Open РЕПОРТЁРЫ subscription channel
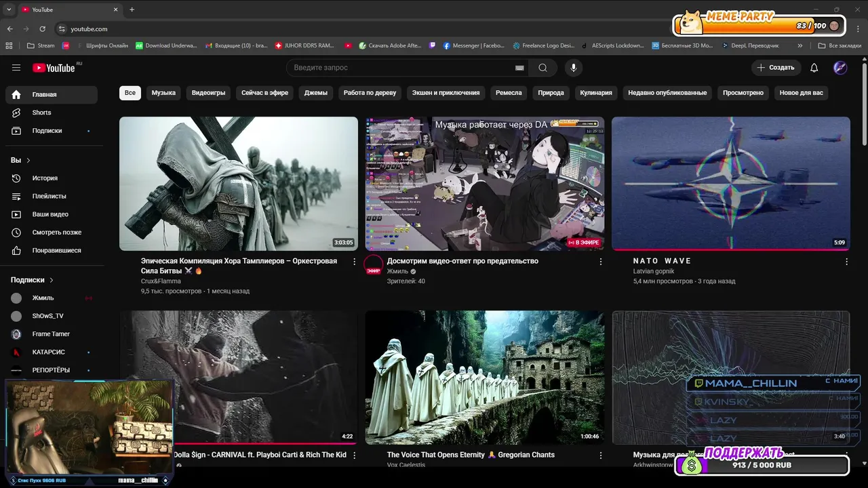This screenshot has width=868, height=488. 52,370
